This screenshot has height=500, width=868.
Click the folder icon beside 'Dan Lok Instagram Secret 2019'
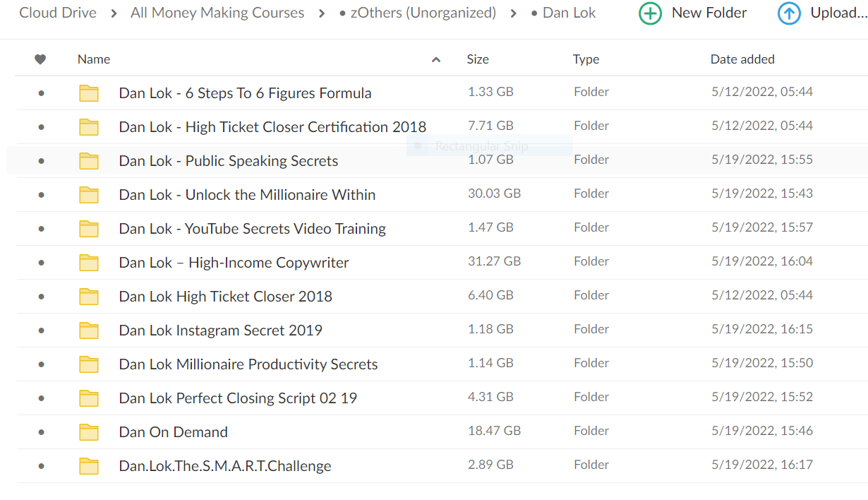pos(89,329)
